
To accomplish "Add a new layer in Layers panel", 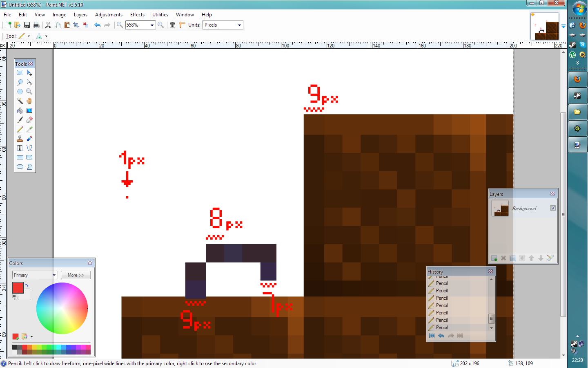I will pyautogui.click(x=494, y=258).
